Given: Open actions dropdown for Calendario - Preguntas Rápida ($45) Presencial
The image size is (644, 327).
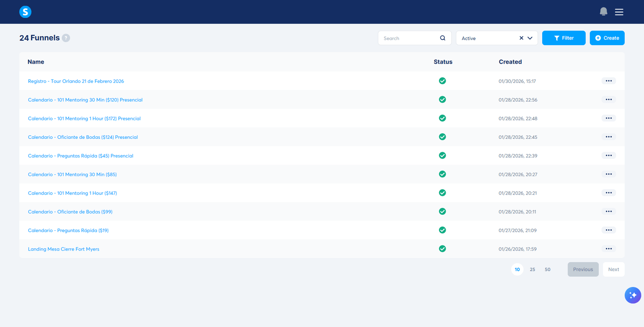Looking at the screenshot, I should point(608,155).
